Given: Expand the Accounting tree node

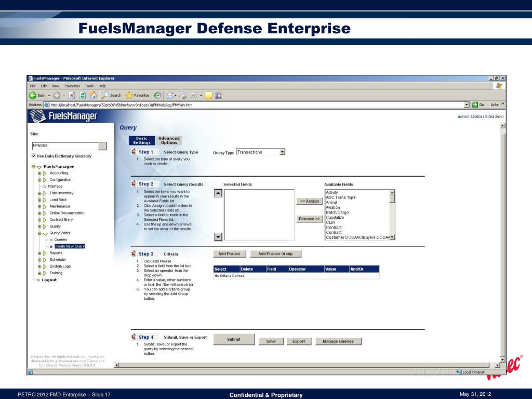Looking at the screenshot, I should pyautogui.click(x=39, y=173).
